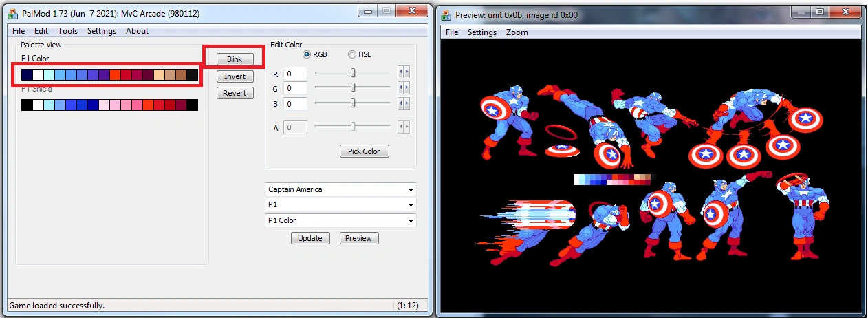This screenshot has height=318, width=868.
Task: Open the Edit menu in PalMod
Action: click(41, 31)
